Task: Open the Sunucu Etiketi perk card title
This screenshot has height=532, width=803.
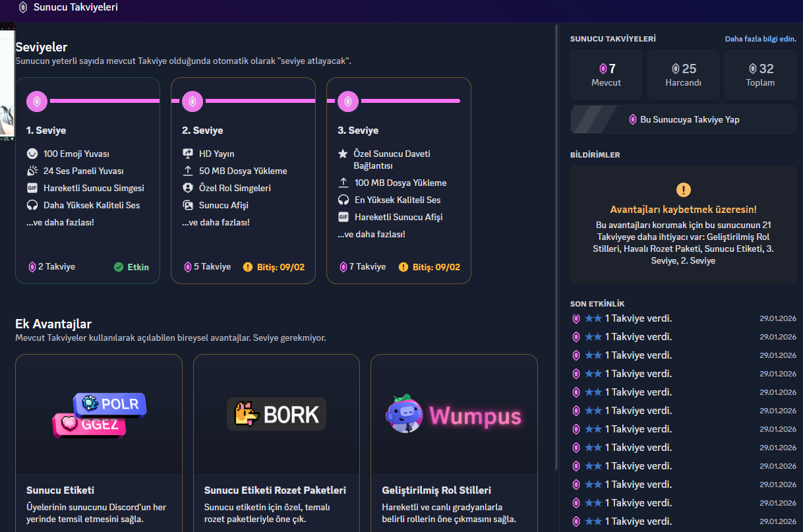Action: (x=60, y=490)
